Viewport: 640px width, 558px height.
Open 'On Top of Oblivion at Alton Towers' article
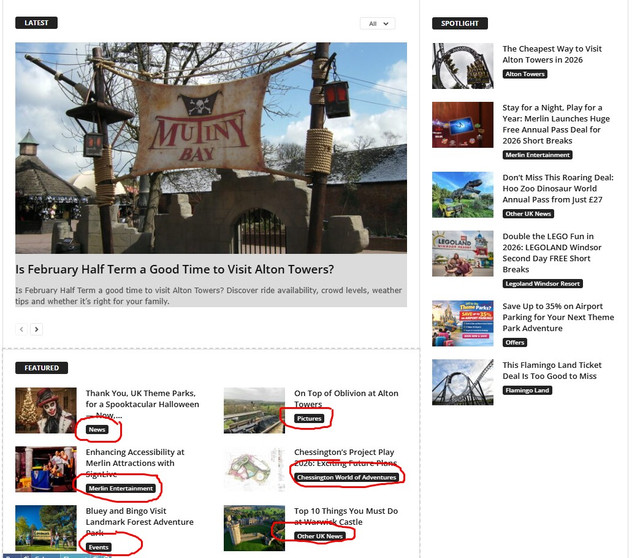(346, 399)
